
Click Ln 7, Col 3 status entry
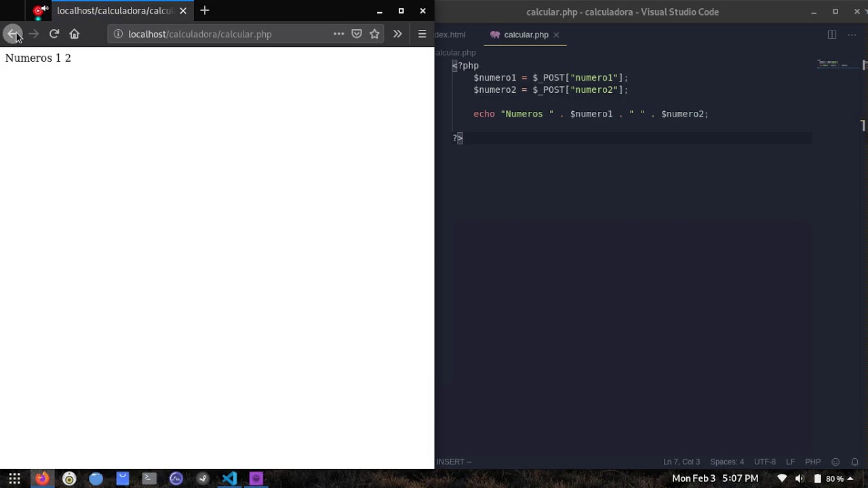tap(681, 462)
